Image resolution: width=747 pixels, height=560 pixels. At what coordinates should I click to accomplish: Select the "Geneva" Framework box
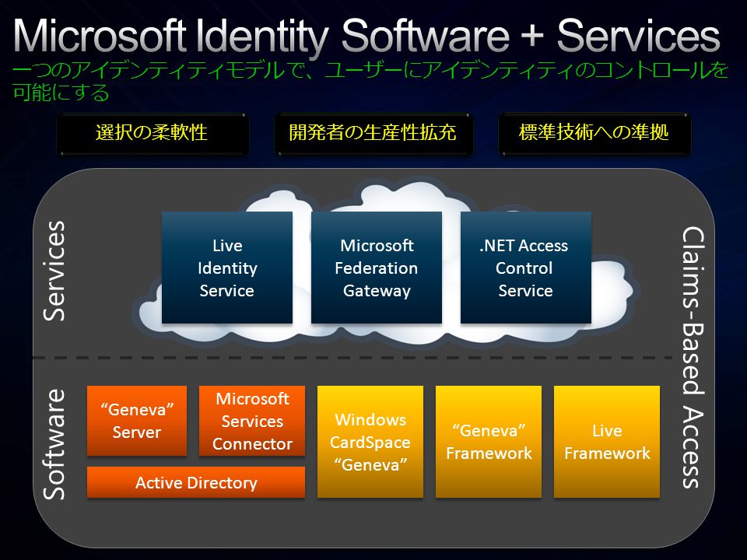(x=489, y=442)
